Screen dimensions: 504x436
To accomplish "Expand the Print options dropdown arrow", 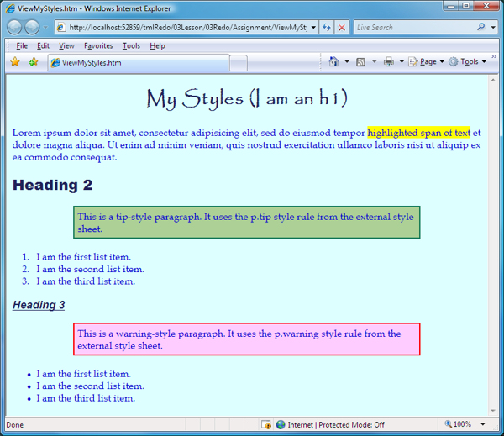I will click(x=402, y=61).
